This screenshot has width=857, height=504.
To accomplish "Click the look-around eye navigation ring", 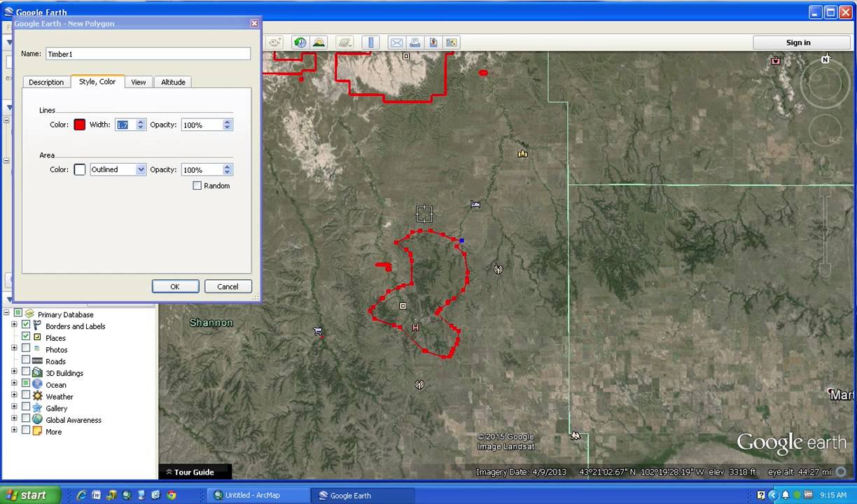I will (825, 83).
